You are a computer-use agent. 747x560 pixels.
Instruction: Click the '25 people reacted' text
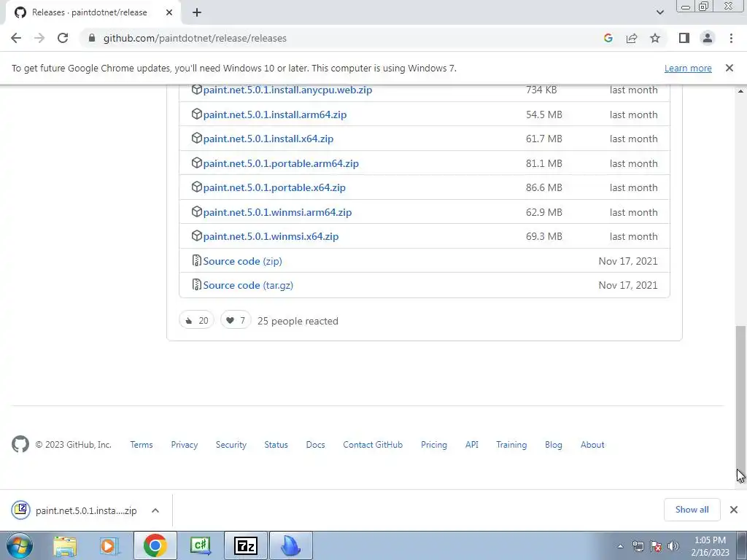tap(298, 322)
